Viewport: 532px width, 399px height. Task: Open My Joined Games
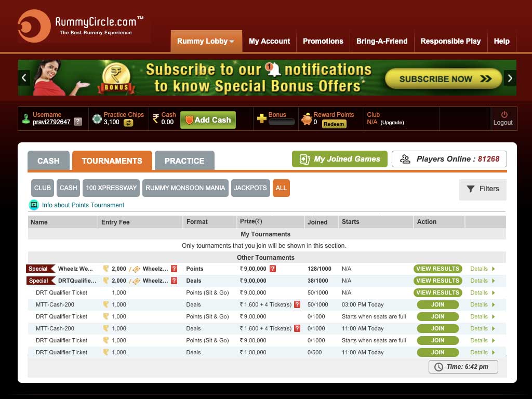[340, 159]
